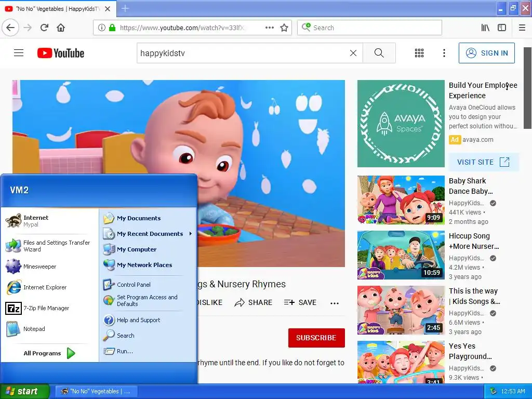This screenshot has height=399, width=532.
Task: Open the page actions three-dot menu in address bar
Action: [x=270, y=28]
